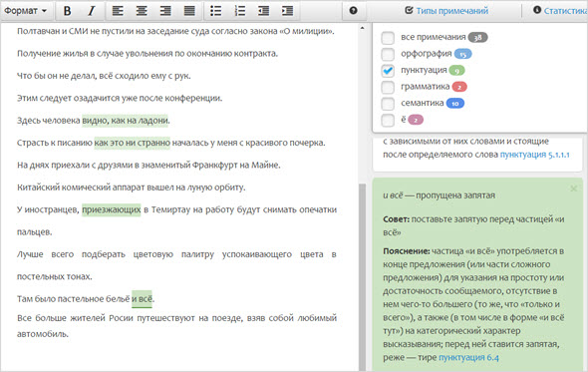Enable грамматика checkbox
This screenshot has width=588, height=372.
point(388,87)
